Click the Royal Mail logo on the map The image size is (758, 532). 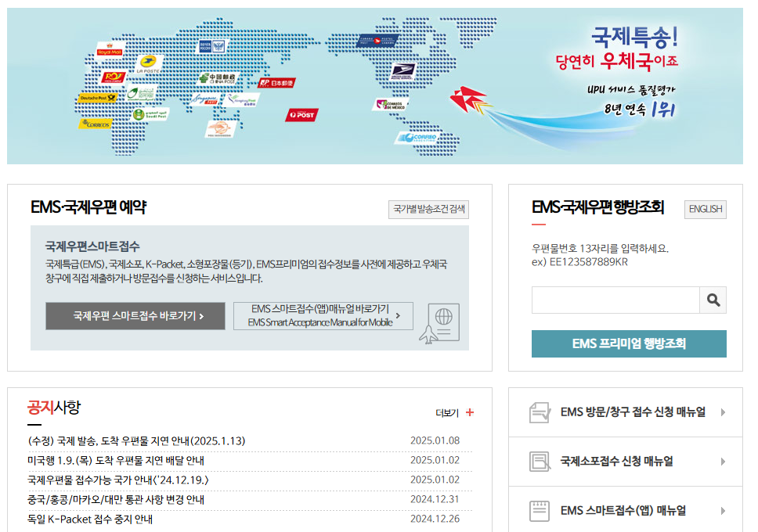click(110, 50)
